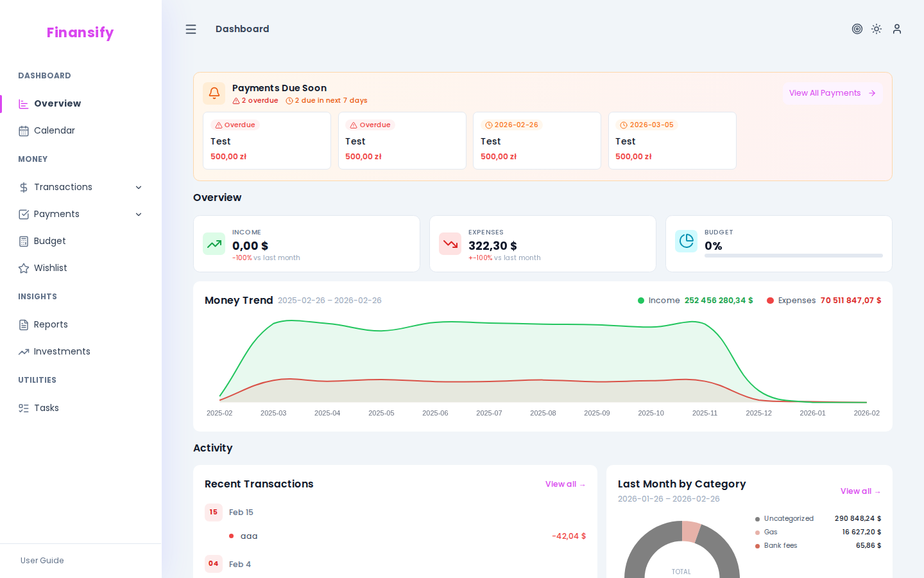Click the notification bell on Payments Due Soon

click(214, 93)
